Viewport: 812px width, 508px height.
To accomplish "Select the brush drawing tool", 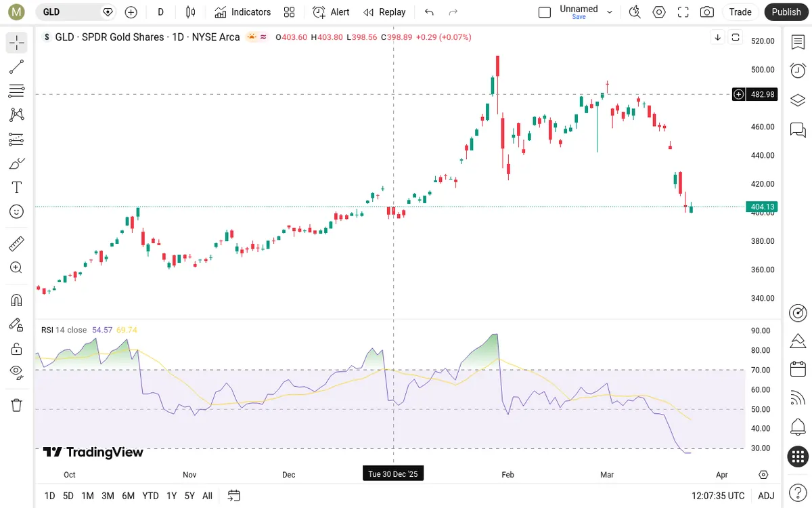I will tap(17, 163).
